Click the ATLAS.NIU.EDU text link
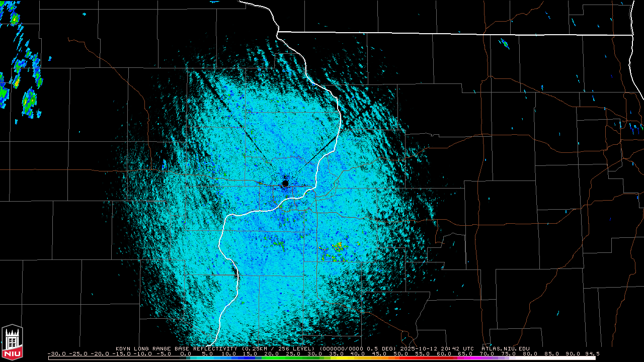The width and height of the screenshot is (644, 362). 505,348
